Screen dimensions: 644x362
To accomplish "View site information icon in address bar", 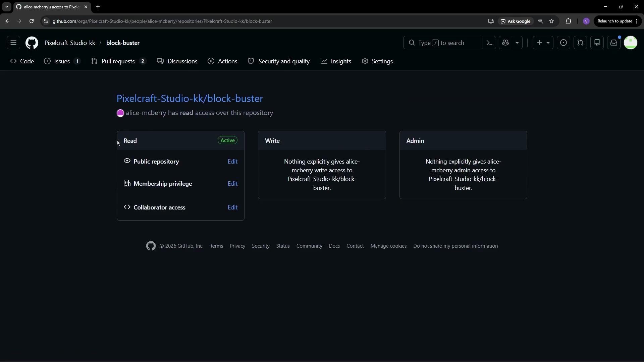I will pos(46,21).
